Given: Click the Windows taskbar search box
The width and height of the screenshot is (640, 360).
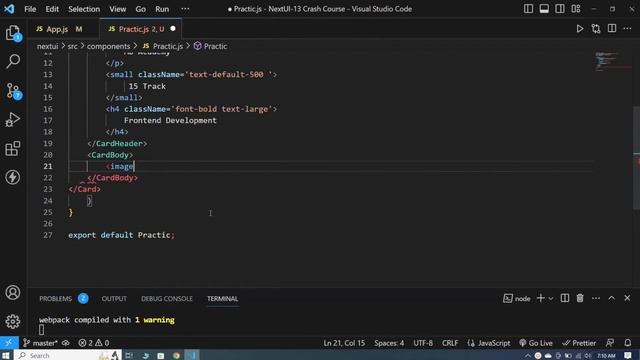Looking at the screenshot, I should (x=68, y=356).
